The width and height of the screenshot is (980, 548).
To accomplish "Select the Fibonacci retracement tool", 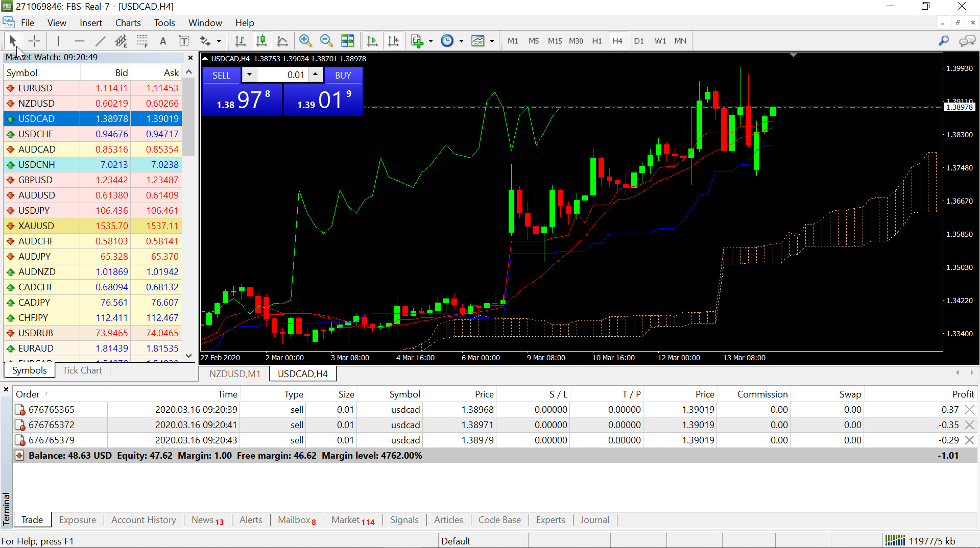I will coord(142,41).
